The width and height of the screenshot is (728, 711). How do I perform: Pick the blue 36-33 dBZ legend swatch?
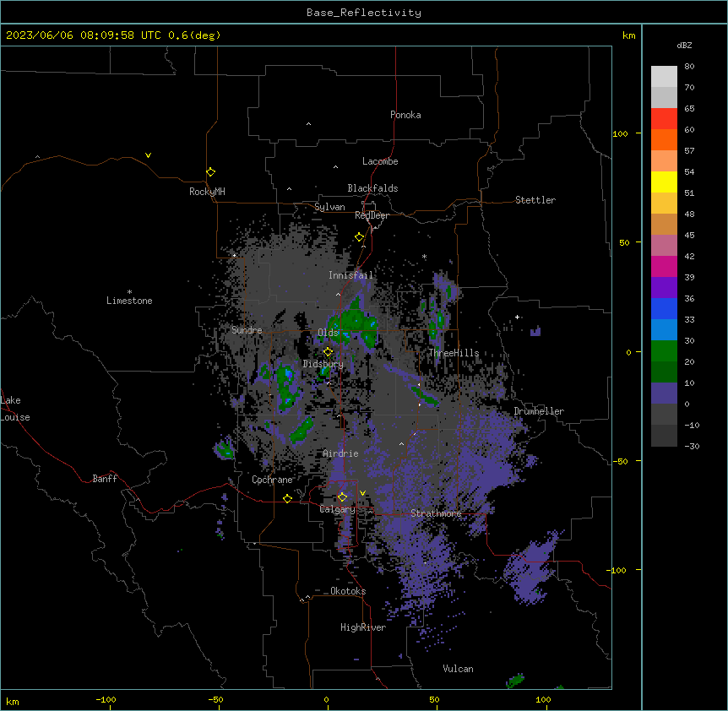tap(664, 308)
